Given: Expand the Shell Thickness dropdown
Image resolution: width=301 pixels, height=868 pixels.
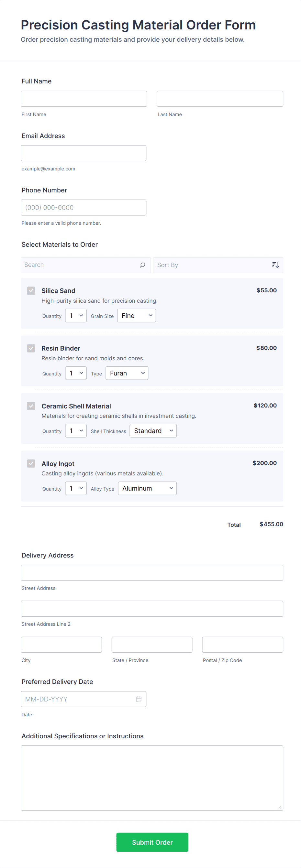Looking at the screenshot, I should tap(153, 431).
